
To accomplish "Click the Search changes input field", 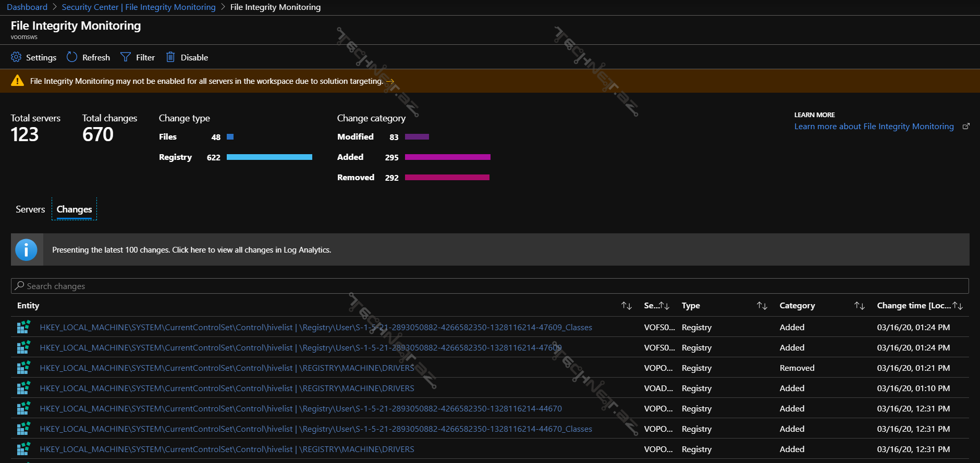I will click(490, 286).
